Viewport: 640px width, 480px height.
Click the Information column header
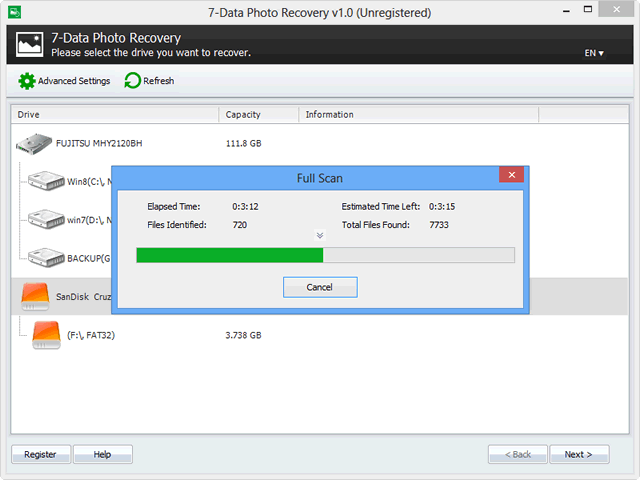click(x=418, y=115)
